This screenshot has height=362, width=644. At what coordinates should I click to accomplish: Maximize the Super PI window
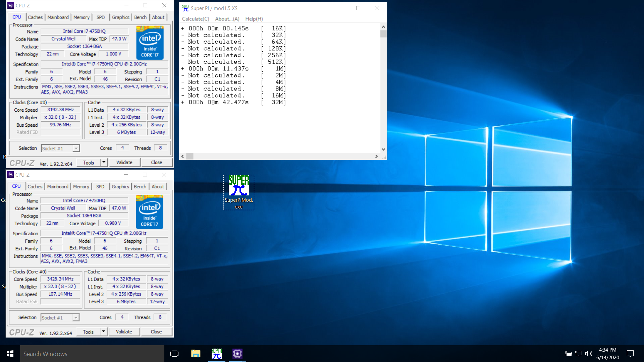pyautogui.click(x=358, y=8)
